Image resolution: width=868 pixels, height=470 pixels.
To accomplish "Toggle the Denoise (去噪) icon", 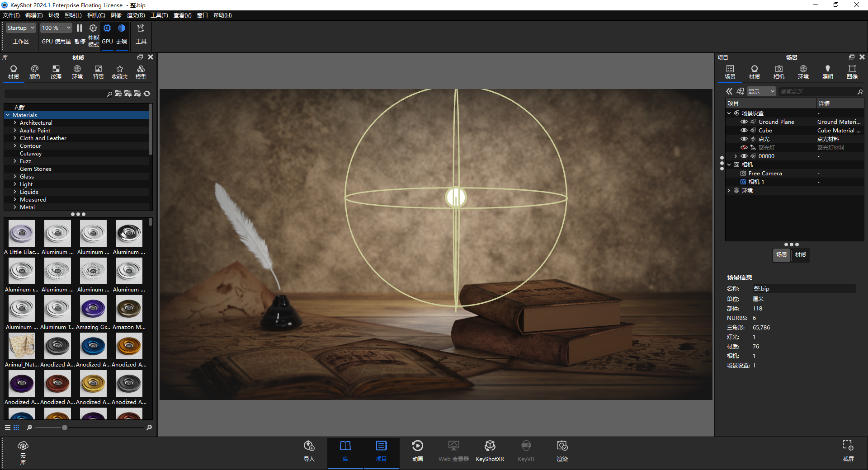I will point(122,28).
